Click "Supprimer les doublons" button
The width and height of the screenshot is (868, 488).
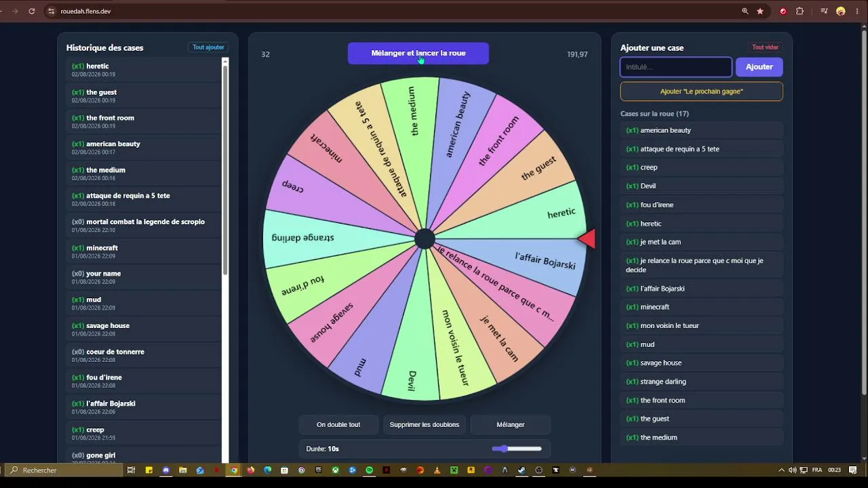coord(425,425)
